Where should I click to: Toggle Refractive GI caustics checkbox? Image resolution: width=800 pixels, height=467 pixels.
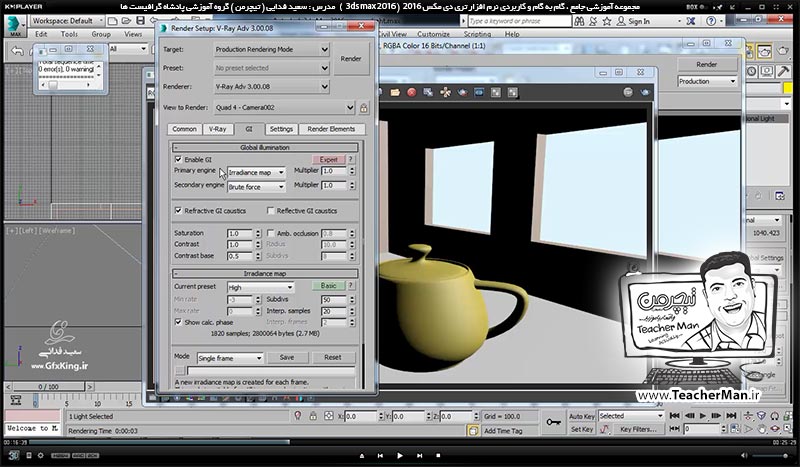click(178, 210)
